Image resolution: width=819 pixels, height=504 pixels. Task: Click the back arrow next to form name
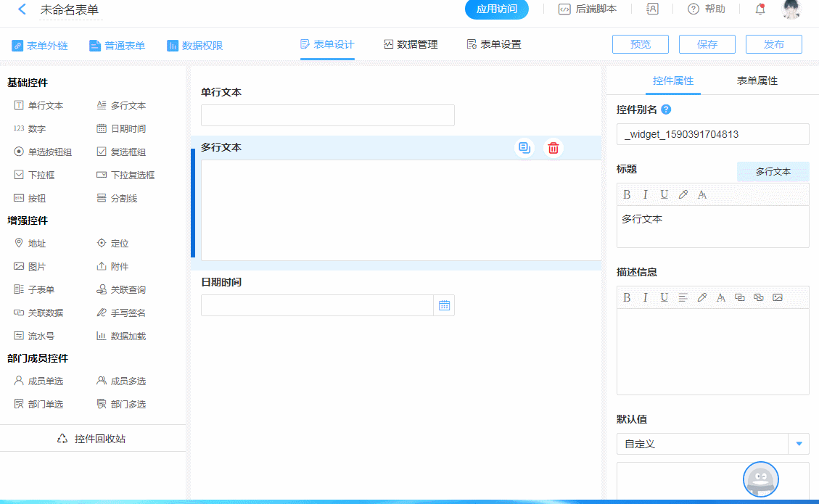click(x=22, y=9)
